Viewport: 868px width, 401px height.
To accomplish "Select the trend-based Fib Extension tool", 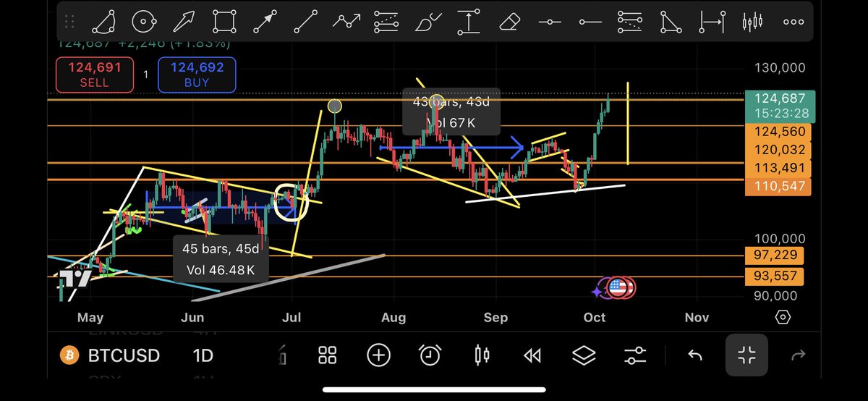I will pyautogui.click(x=631, y=22).
